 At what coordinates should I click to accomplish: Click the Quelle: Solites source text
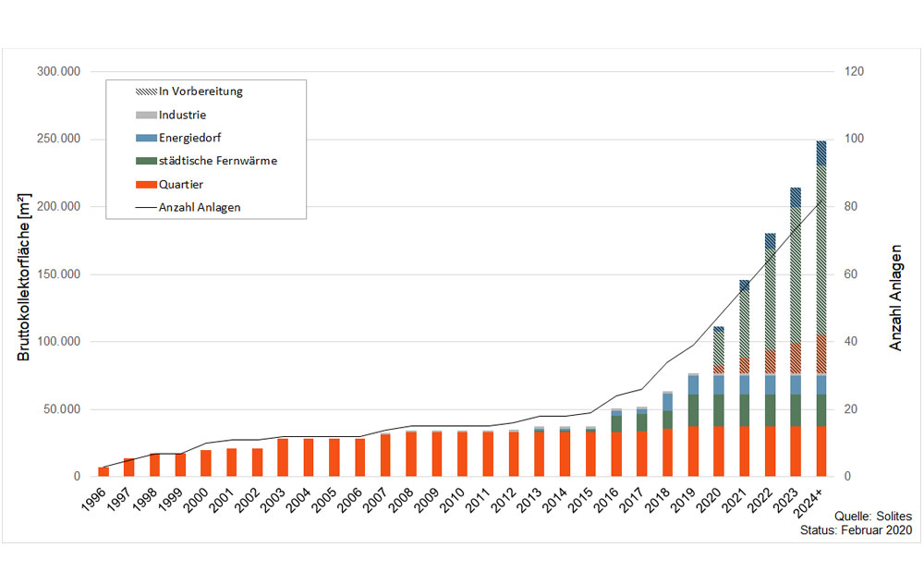coord(873,517)
